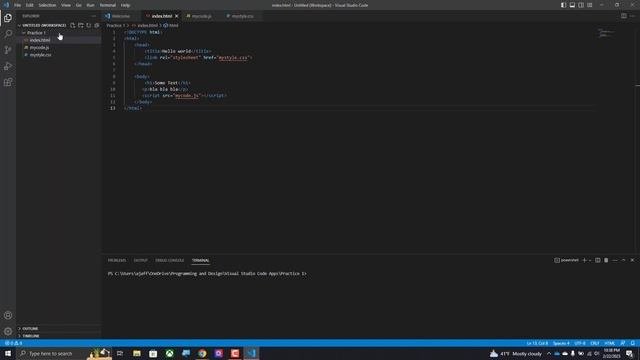Click Customize Layout icon in title bar
Screen dimensions: 640x360
pyautogui.click(x=590, y=5)
